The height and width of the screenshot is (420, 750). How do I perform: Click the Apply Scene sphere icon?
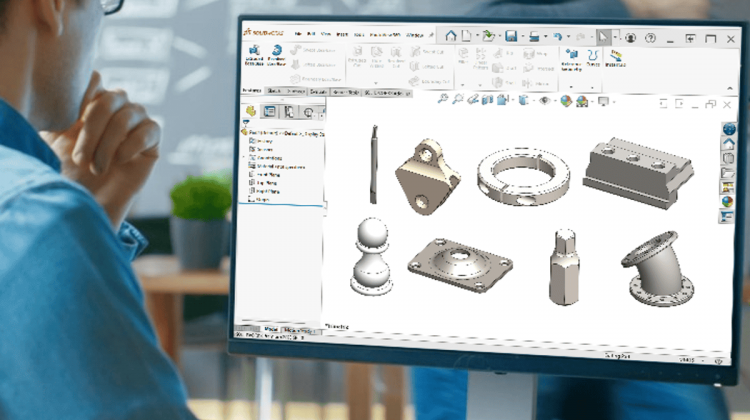coord(582,101)
